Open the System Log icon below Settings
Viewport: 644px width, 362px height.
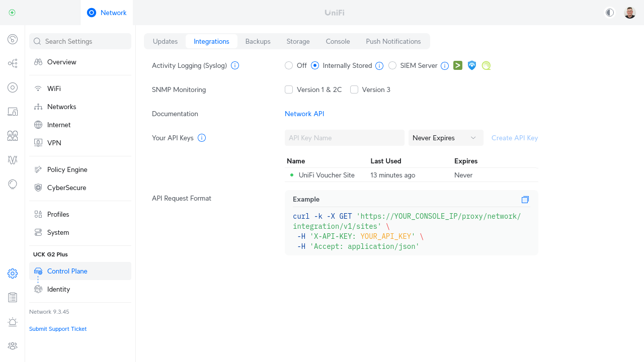[x=13, y=297]
